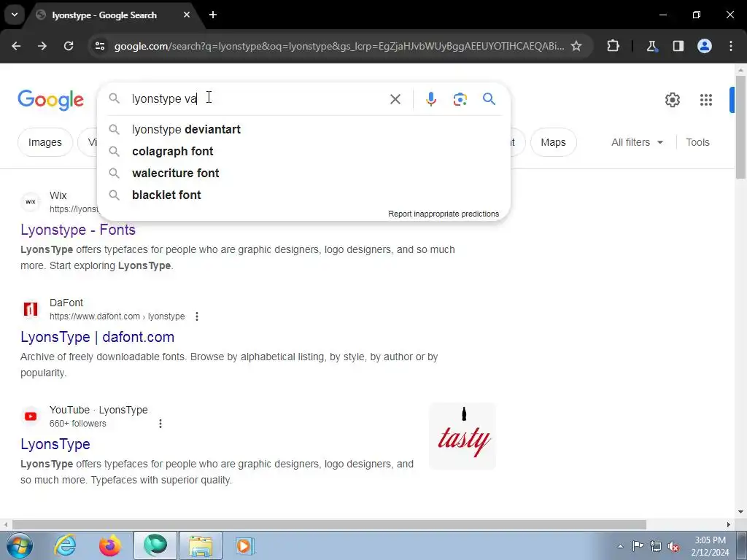Click the muted volume tray icon
The image size is (747, 560).
coord(673,546)
